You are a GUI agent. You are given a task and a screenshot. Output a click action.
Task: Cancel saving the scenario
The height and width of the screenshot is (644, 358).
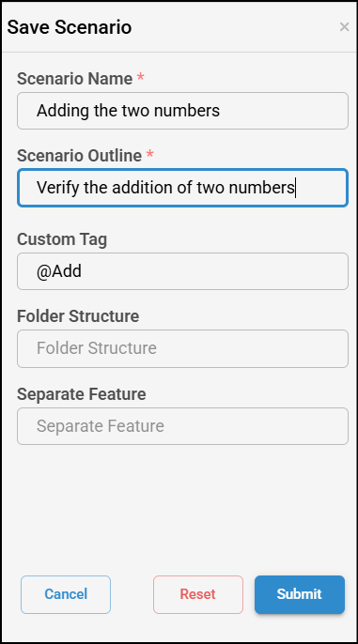click(x=66, y=594)
